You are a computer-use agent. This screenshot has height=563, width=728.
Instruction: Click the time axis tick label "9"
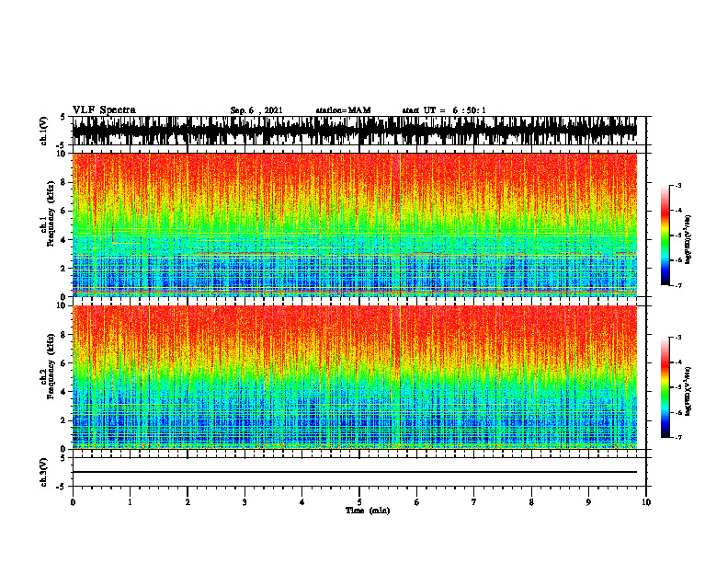[x=588, y=502]
